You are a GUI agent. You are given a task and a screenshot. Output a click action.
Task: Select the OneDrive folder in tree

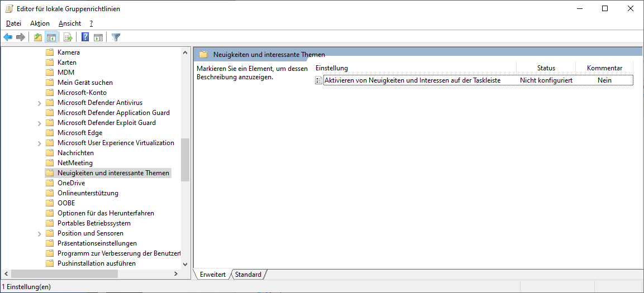[x=71, y=183]
